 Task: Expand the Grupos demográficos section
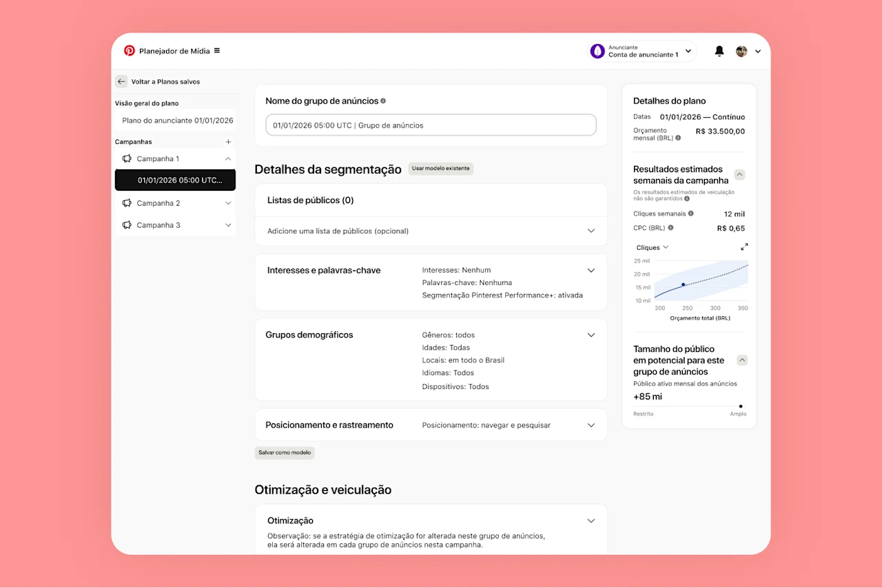[x=591, y=335]
